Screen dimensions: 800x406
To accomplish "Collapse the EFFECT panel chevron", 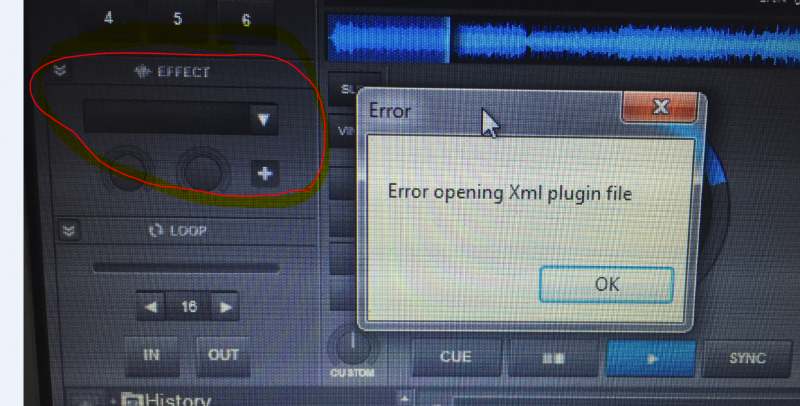I will coord(60,70).
